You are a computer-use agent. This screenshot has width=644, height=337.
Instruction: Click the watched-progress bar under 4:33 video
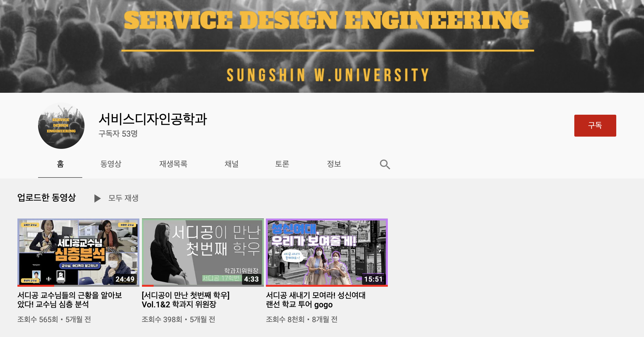tap(203, 286)
